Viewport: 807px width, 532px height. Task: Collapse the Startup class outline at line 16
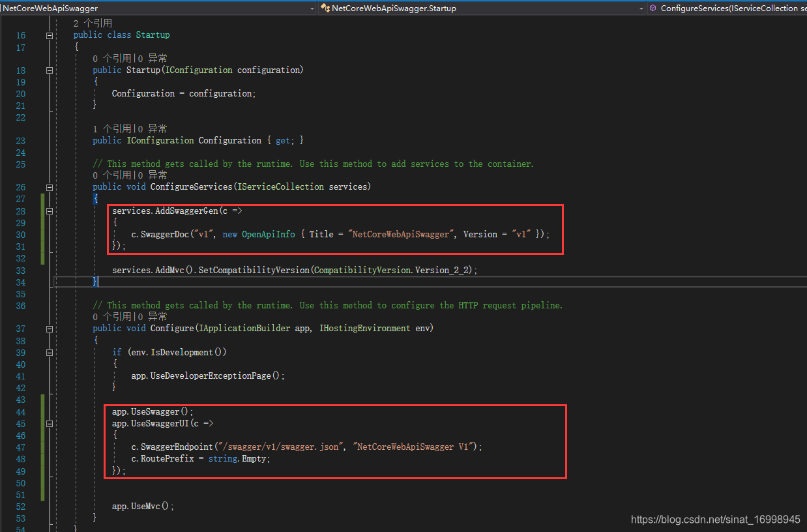click(x=50, y=35)
